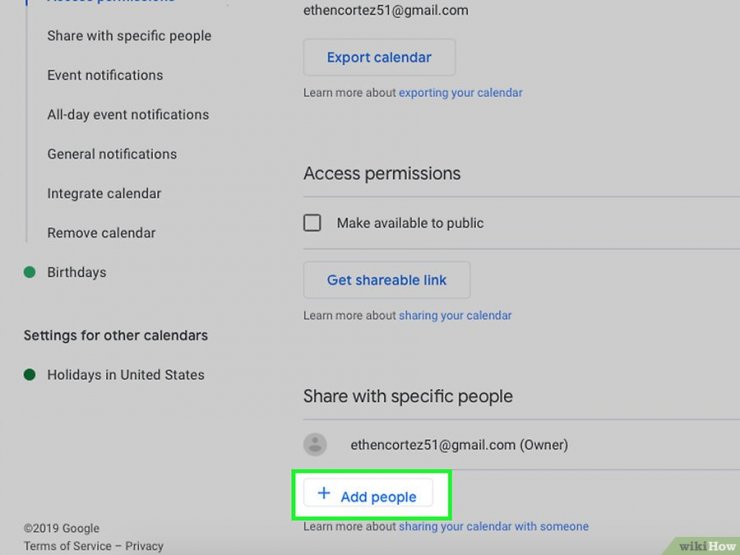This screenshot has height=555, width=740.
Task: Click the Export calendar button
Action: 379,57
